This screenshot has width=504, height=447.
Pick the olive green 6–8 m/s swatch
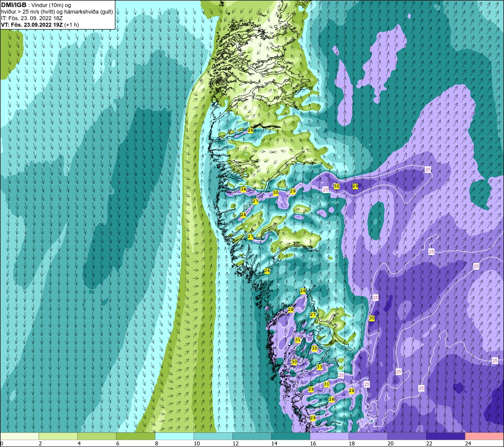point(136,436)
